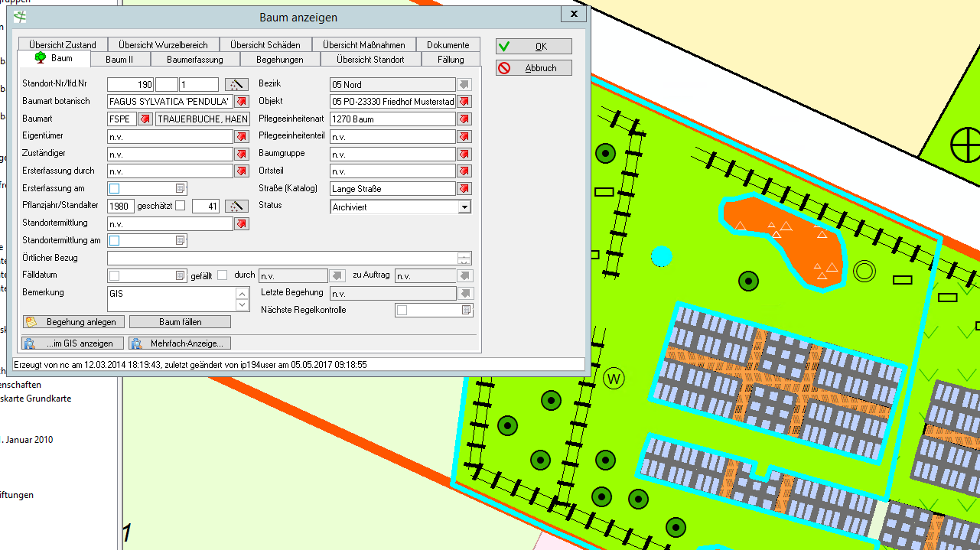The image size is (980, 550).
Task: Toggle the geschätzt checkbox
Action: [180, 206]
